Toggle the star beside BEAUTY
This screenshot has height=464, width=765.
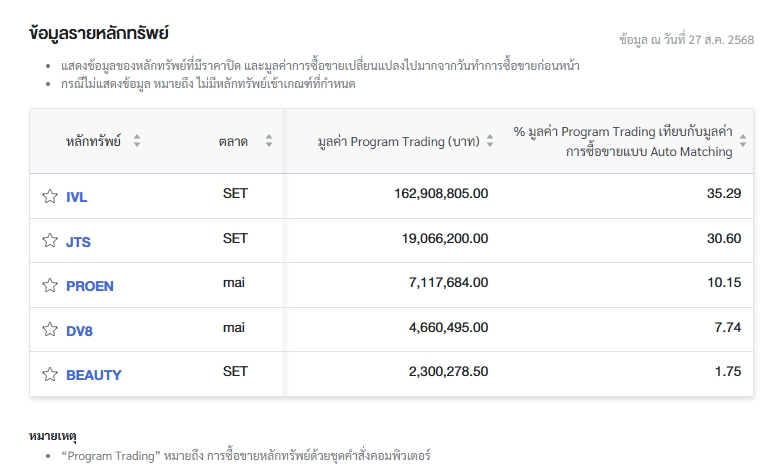tap(50, 374)
